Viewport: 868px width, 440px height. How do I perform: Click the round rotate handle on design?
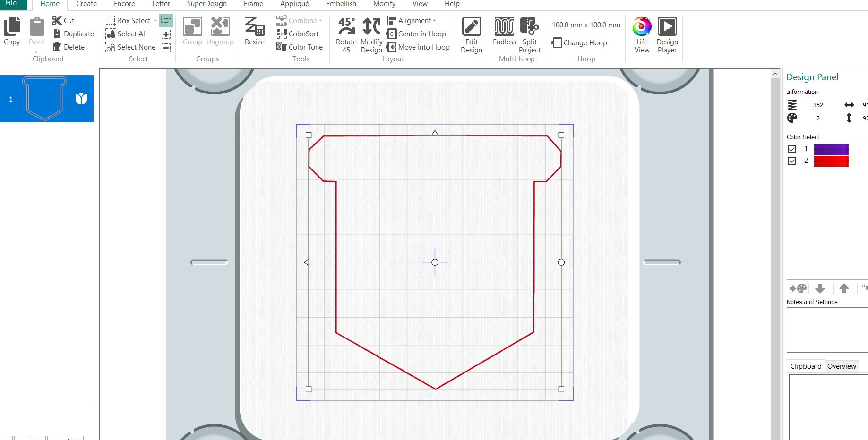(x=561, y=262)
